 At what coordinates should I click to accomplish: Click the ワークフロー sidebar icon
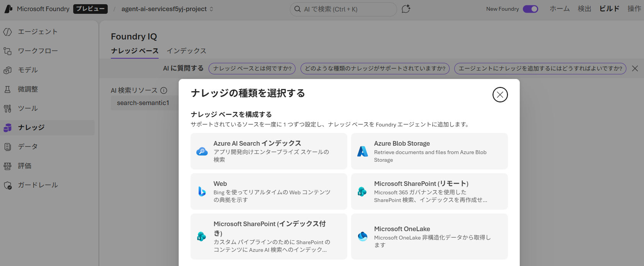(8, 51)
